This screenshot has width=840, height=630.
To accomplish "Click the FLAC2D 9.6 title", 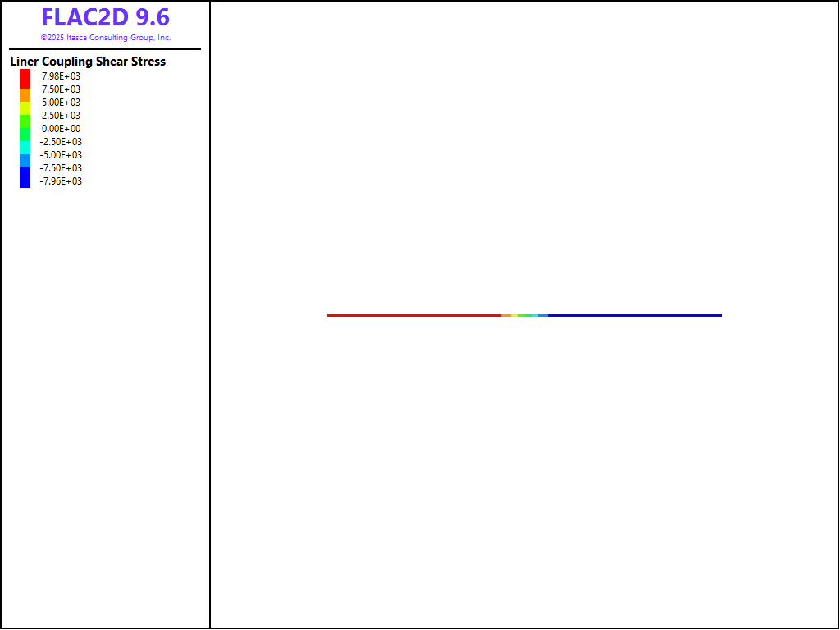I will [x=106, y=17].
